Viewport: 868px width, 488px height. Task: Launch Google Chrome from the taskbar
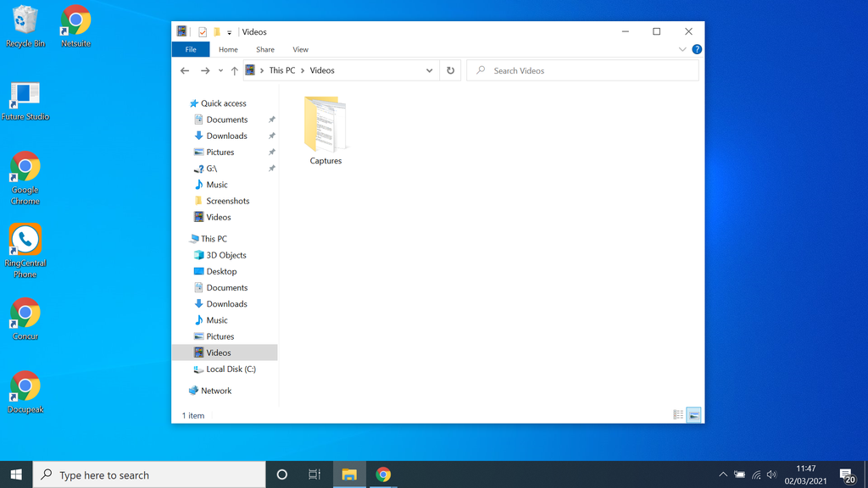point(383,474)
